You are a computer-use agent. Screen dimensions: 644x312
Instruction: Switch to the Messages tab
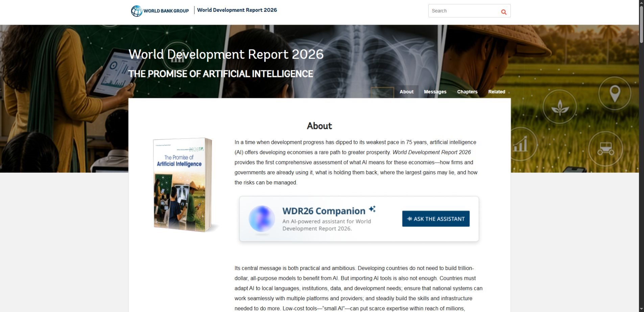(x=435, y=92)
